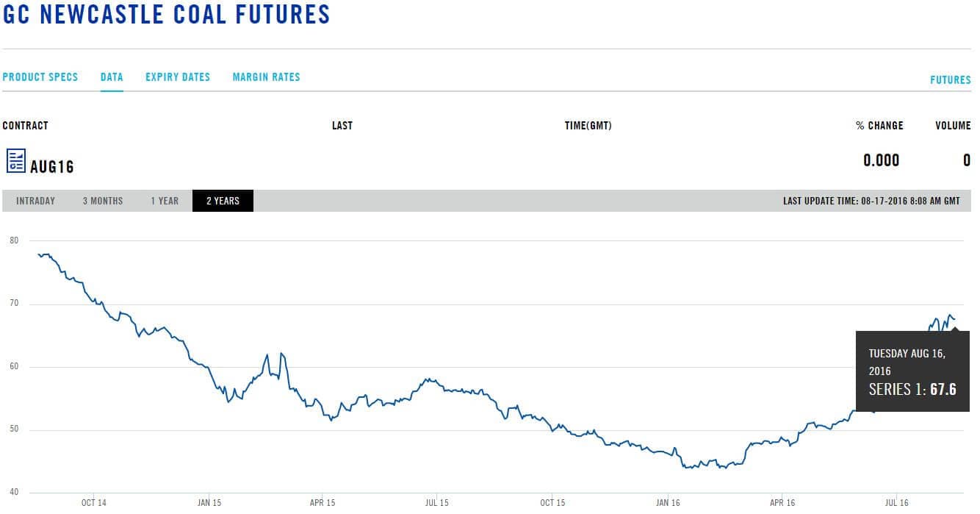
Task: Click the Time(GMT) column header
Action: 588,126
